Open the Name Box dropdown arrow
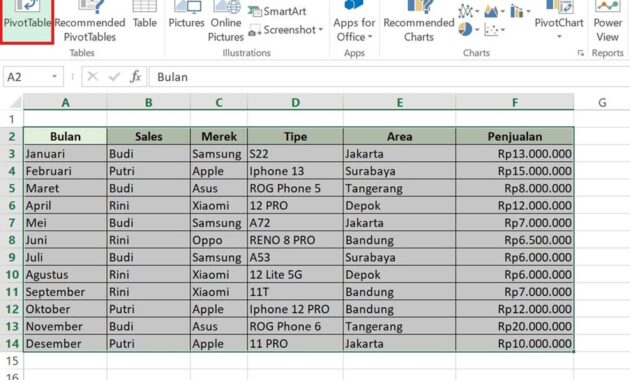Image resolution: width=630 pixels, height=380 pixels. pos(54,76)
